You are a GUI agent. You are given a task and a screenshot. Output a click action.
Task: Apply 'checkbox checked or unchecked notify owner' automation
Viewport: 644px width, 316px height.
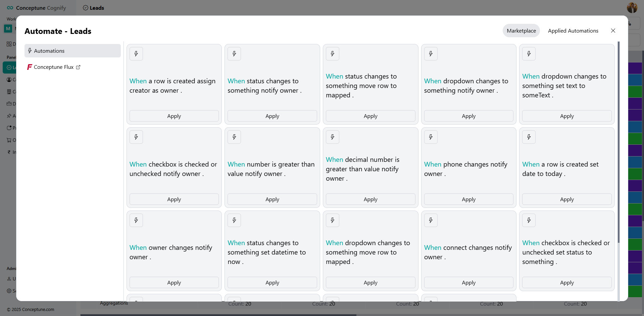click(174, 199)
